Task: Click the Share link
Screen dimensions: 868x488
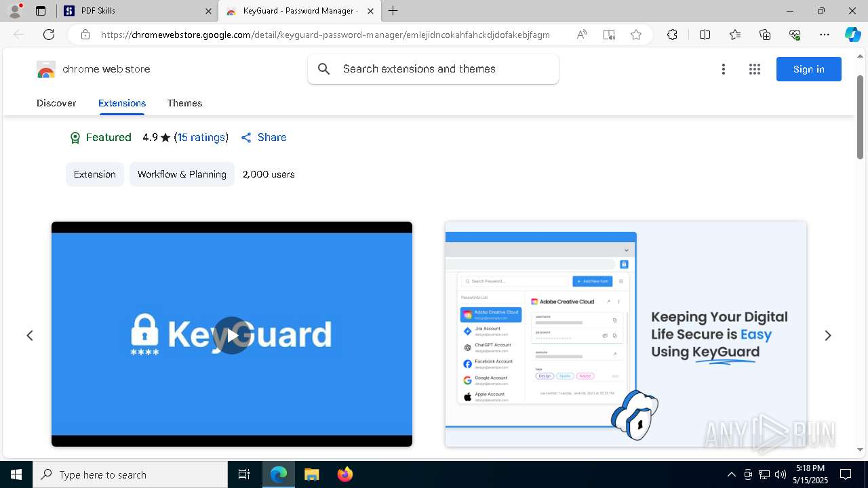Action: tap(264, 138)
